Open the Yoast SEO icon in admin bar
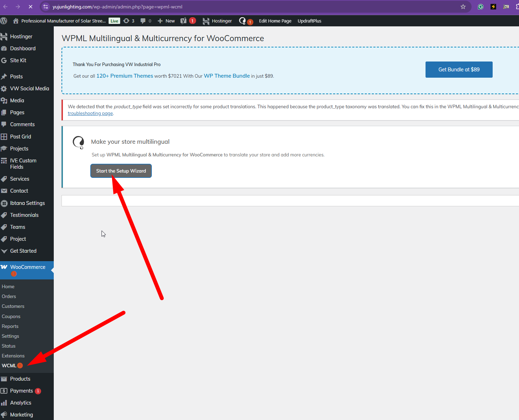519x420 pixels. 183,21
